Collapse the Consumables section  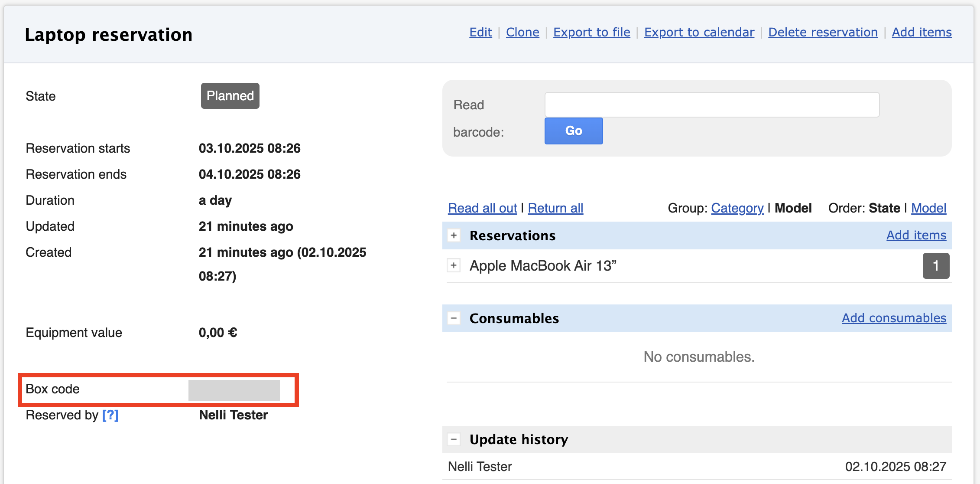(x=454, y=318)
